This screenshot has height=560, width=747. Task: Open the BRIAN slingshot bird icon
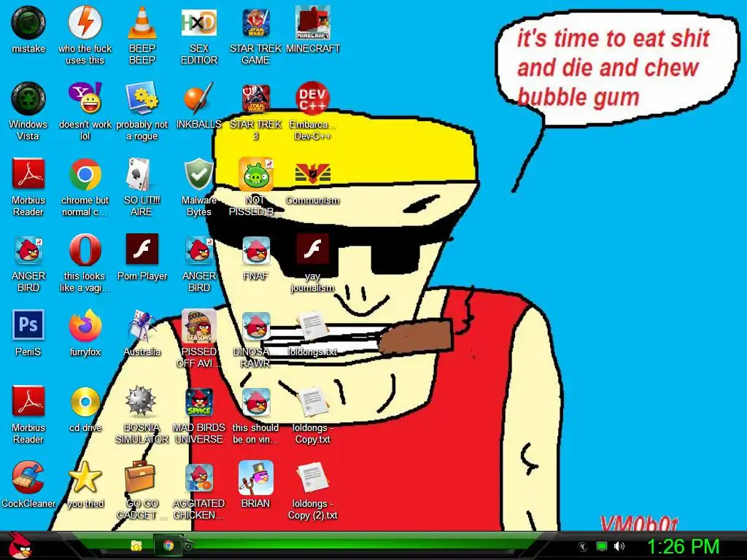tap(256, 478)
